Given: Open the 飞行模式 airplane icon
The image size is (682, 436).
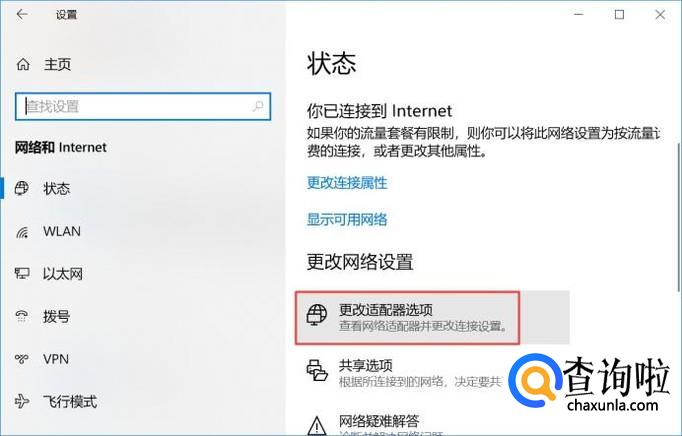Looking at the screenshot, I should 22,401.
